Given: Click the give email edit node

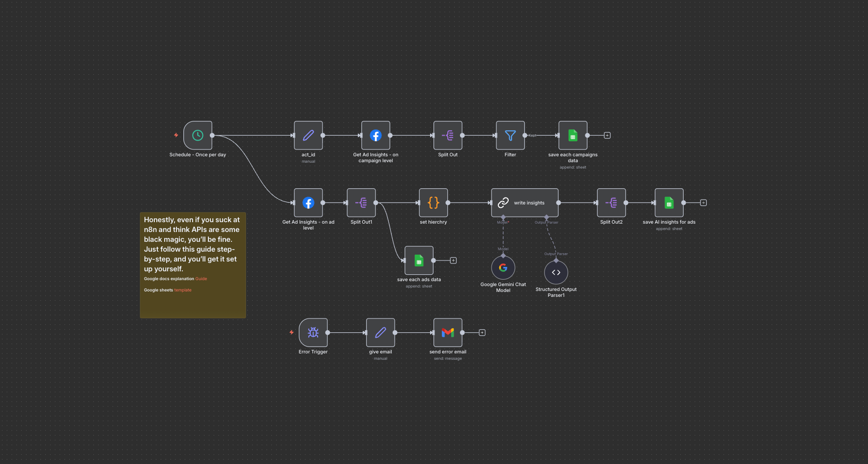Looking at the screenshot, I should (x=380, y=333).
